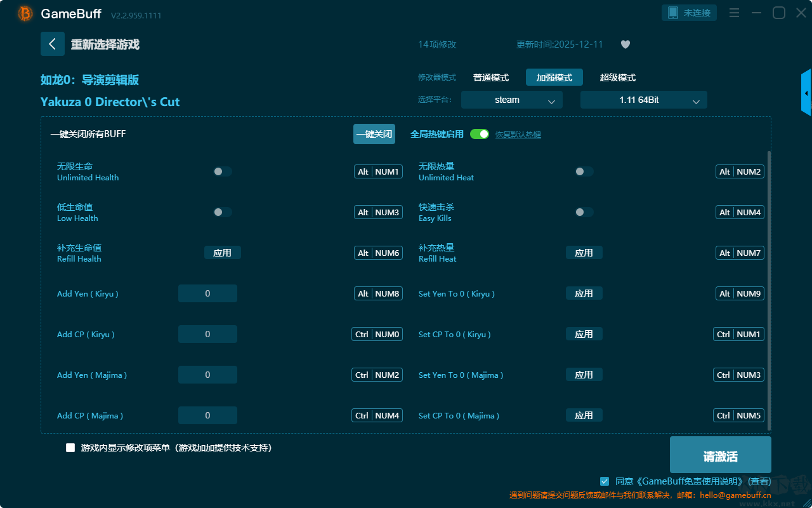Expand the 1.11 64Bit version dropdown
Image resolution: width=812 pixels, height=508 pixels.
click(643, 100)
